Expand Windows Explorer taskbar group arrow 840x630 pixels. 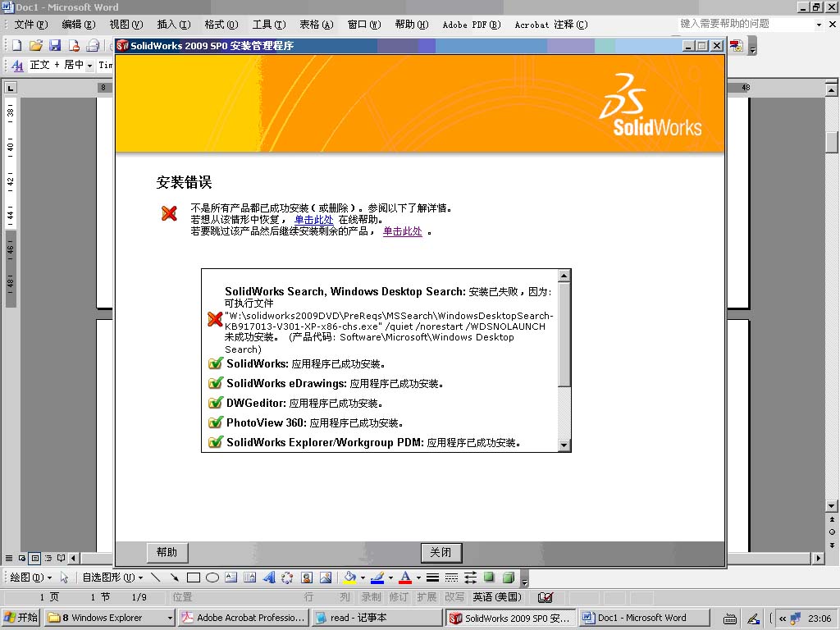click(x=170, y=618)
